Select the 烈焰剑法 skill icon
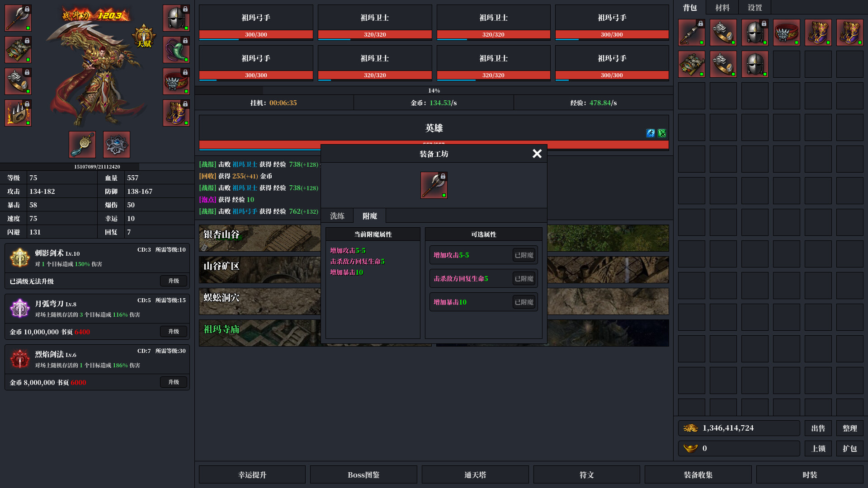This screenshot has height=488, width=868. tap(19, 359)
